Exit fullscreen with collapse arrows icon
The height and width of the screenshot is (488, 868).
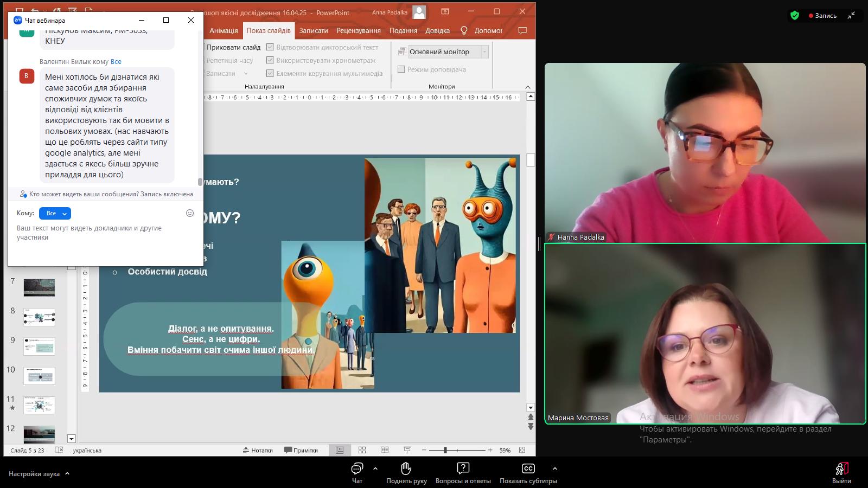coord(852,15)
